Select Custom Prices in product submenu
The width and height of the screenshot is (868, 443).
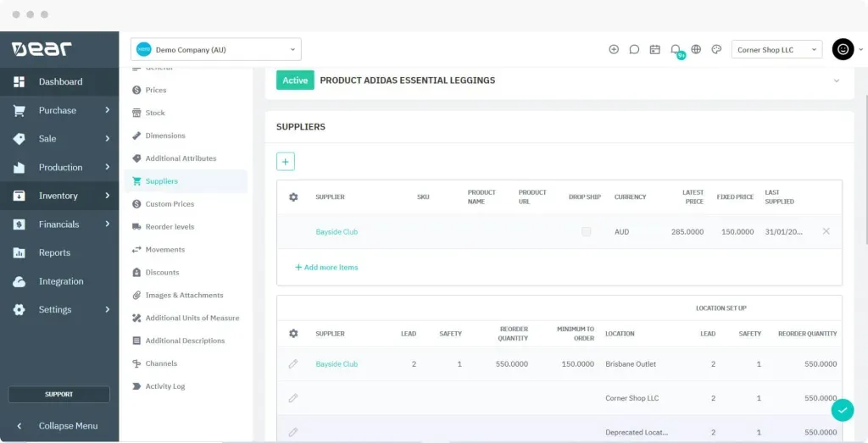point(170,204)
